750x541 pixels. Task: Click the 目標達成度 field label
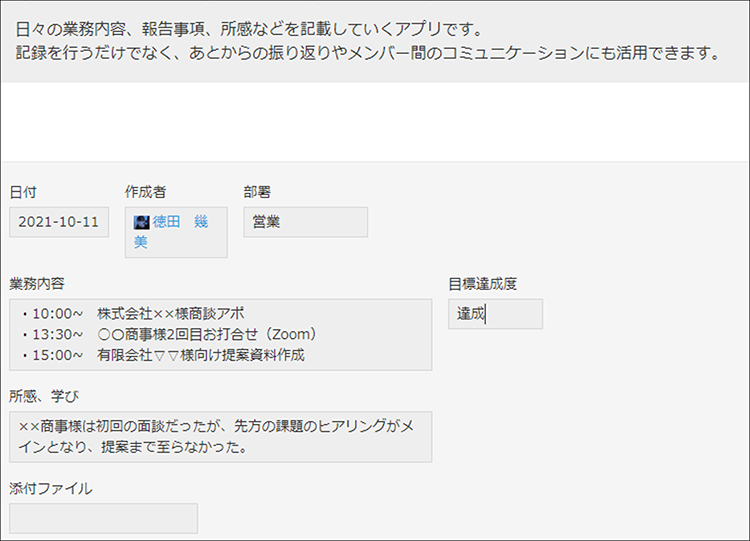coord(483,284)
